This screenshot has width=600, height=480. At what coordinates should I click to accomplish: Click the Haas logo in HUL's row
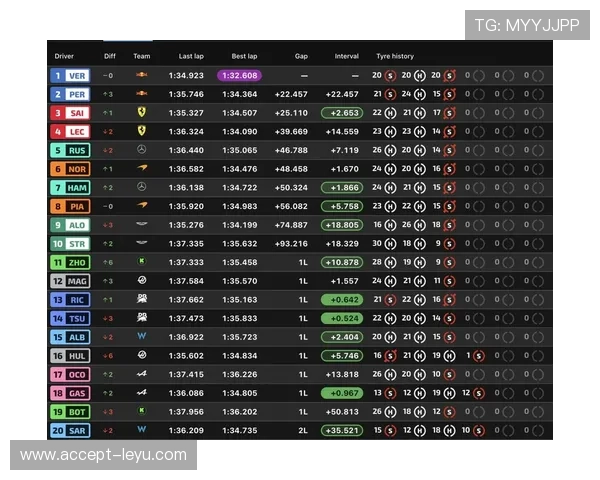coord(142,355)
